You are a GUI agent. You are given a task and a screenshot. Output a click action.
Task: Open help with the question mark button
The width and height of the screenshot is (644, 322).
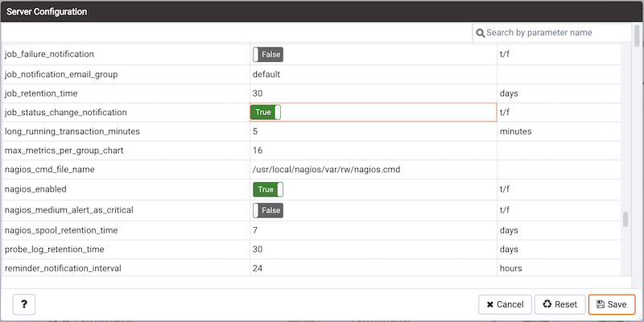[x=24, y=304]
